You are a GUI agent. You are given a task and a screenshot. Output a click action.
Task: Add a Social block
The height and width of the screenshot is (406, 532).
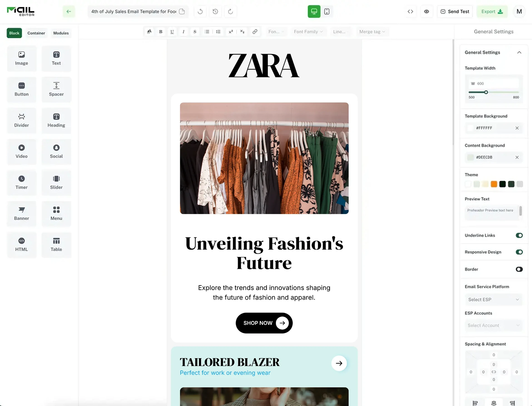coord(56,151)
